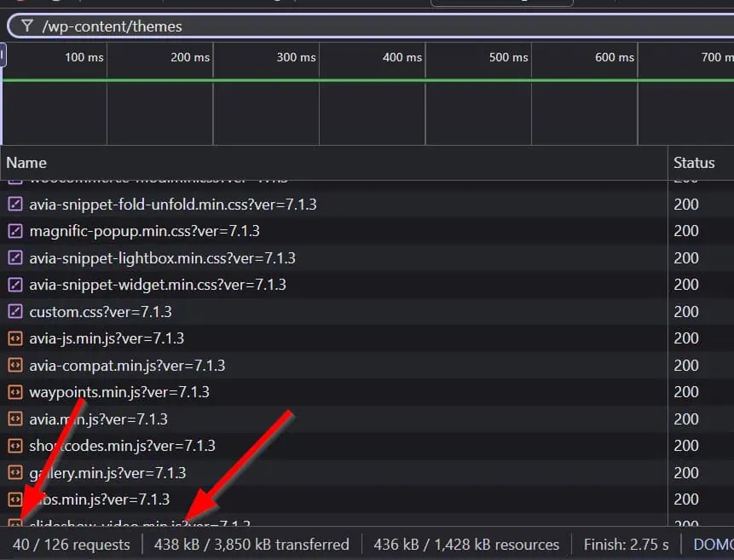Open the avia.min.js?ver=7.1.3 request
Screen dimensions: 734x560
click(x=98, y=419)
